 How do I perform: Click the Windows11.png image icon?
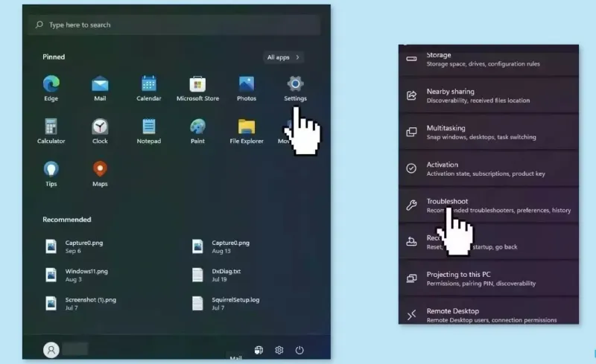coord(51,275)
